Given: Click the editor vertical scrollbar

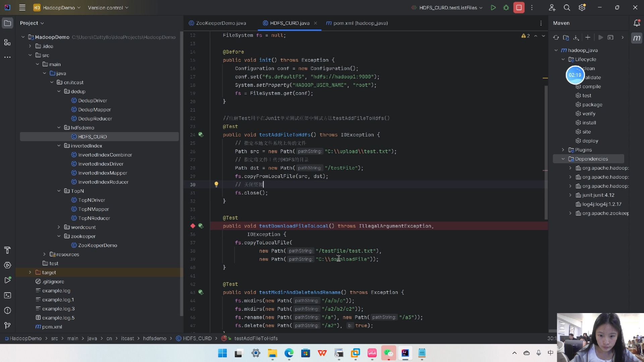Looking at the screenshot, I should click(x=546, y=153).
